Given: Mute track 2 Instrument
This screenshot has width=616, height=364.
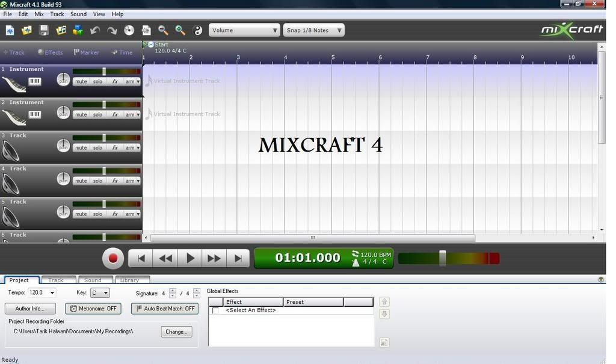Looking at the screenshot, I should coord(81,114).
